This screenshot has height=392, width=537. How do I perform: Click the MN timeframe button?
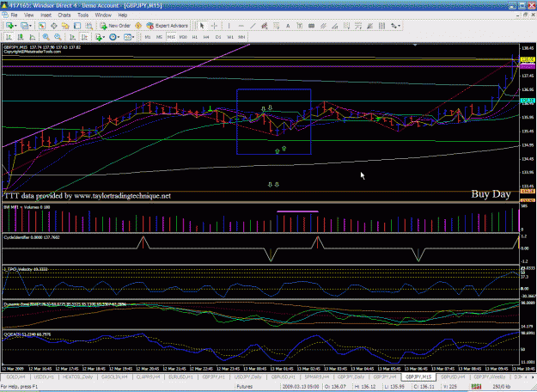point(241,37)
